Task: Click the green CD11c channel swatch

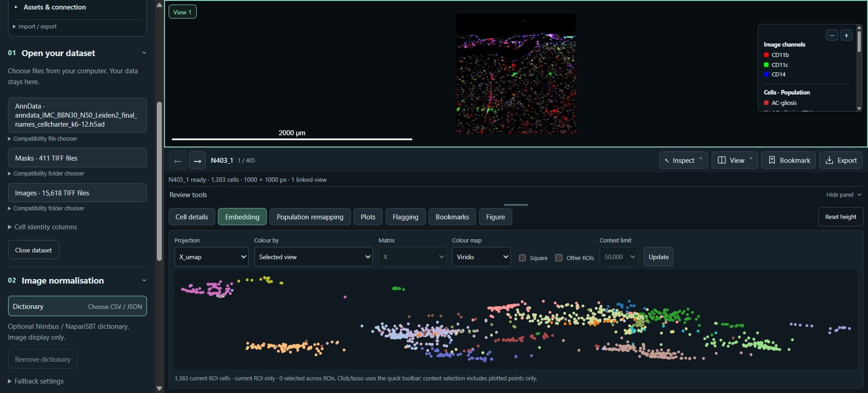Action: (766, 65)
